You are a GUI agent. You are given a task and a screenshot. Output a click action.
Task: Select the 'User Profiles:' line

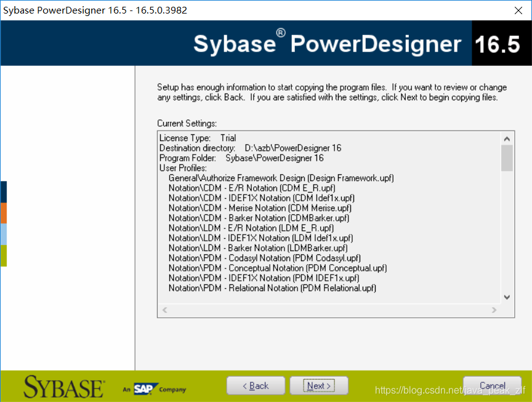click(x=183, y=168)
